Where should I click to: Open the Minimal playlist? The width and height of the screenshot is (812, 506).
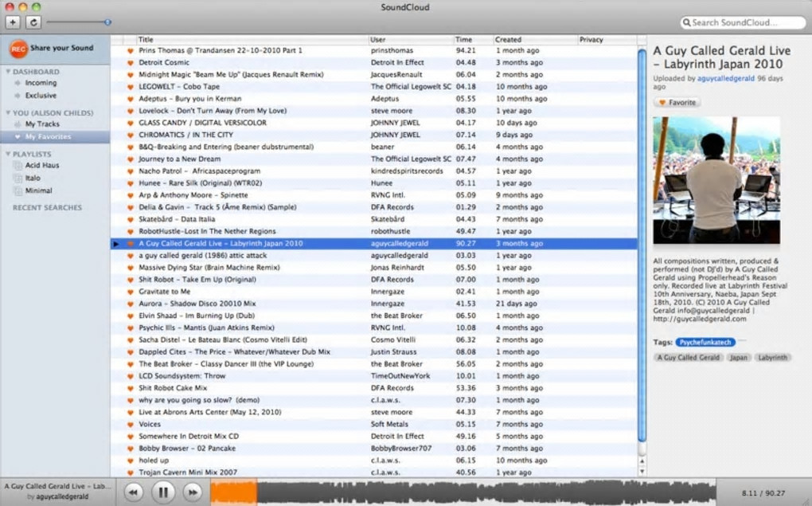tap(39, 190)
